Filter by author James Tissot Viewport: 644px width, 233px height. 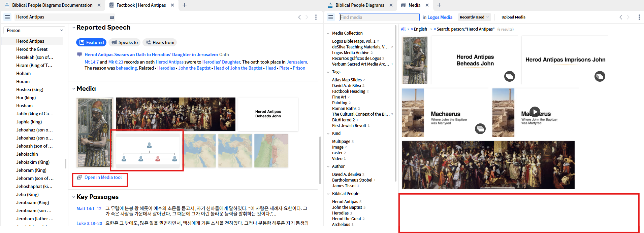pos(344,186)
